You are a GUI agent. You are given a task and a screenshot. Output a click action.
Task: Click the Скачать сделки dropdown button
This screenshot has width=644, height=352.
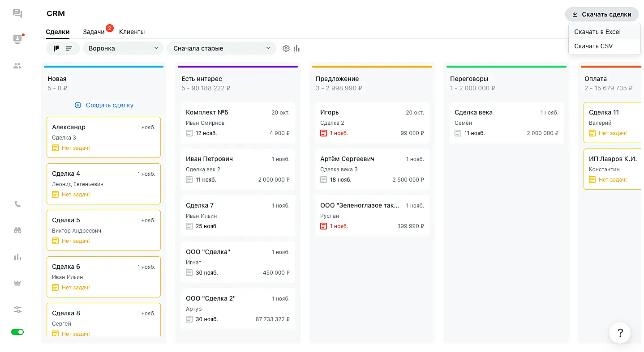click(x=601, y=14)
